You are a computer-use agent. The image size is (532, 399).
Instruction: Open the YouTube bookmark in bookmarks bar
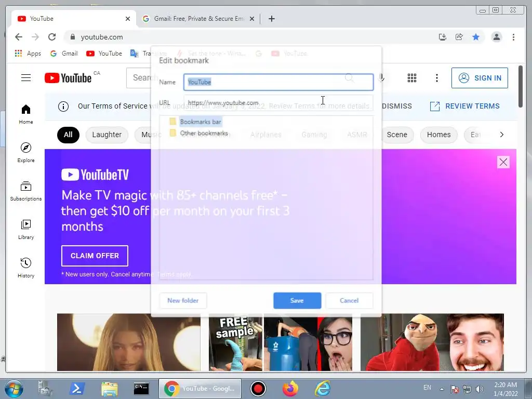[x=104, y=54]
